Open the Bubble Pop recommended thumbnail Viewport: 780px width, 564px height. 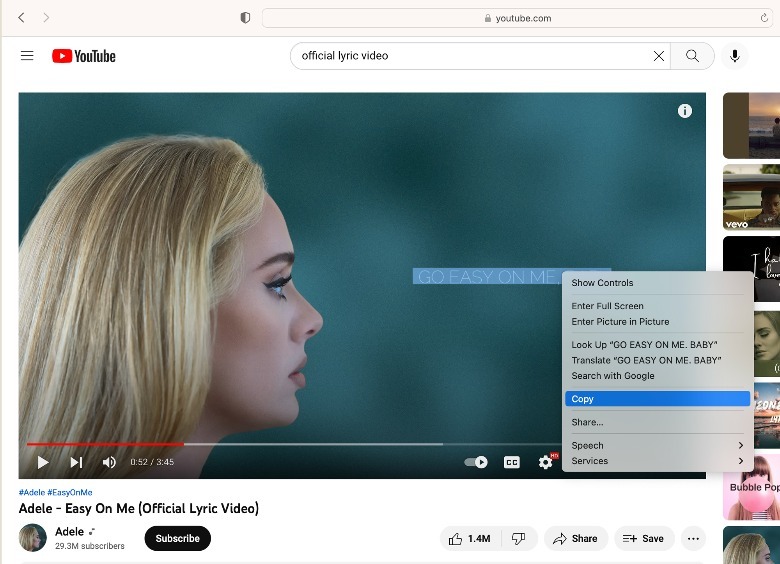pos(751,487)
